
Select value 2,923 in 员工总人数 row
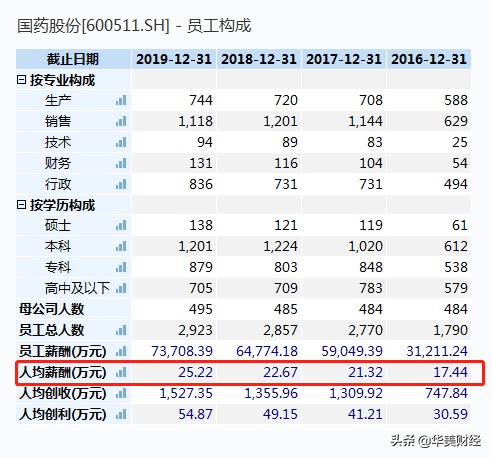point(195,330)
